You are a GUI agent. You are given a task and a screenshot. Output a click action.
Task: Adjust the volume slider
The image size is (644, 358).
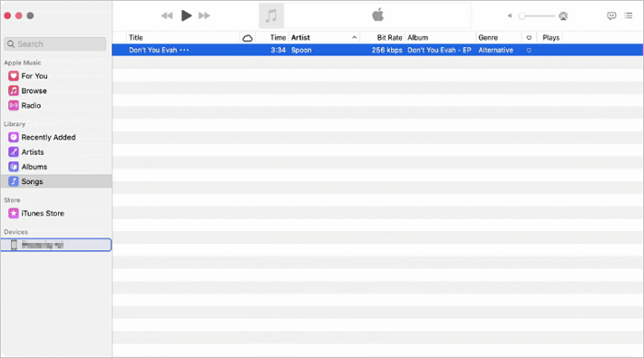click(537, 16)
